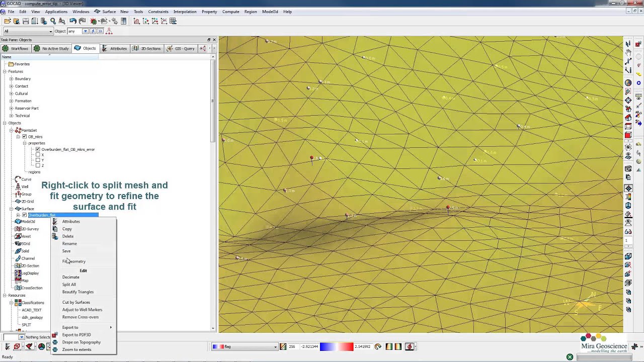Switch to the Attributes tab

114,48
